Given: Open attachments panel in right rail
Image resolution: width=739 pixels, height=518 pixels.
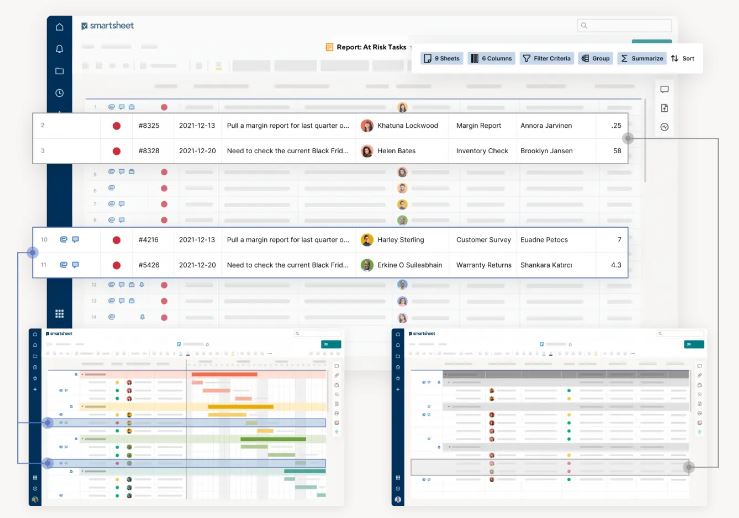Looking at the screenshot, I should (x=665, y=108).
